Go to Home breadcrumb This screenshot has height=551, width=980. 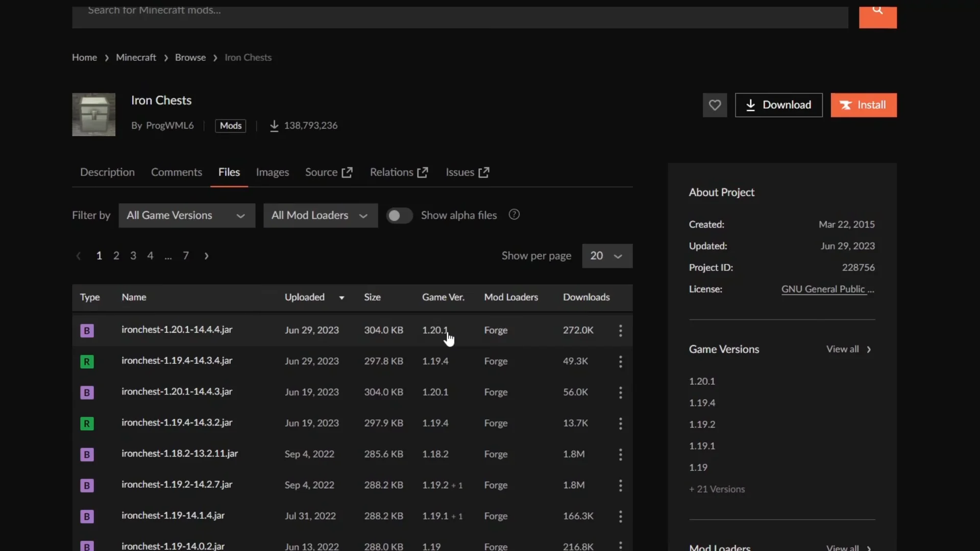[x=84, y=57]
